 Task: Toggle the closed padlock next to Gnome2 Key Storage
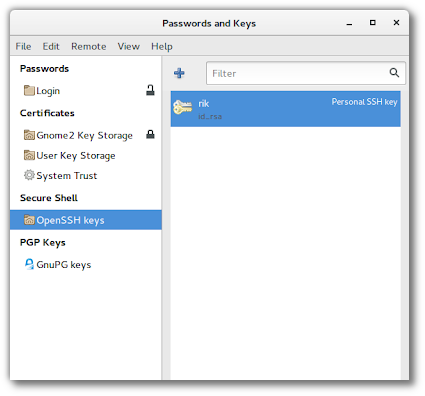[150, 134]
